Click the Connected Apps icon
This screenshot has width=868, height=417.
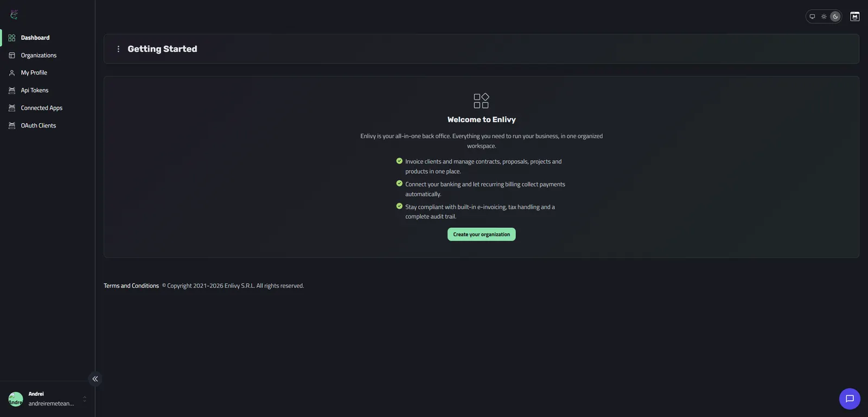12,108
